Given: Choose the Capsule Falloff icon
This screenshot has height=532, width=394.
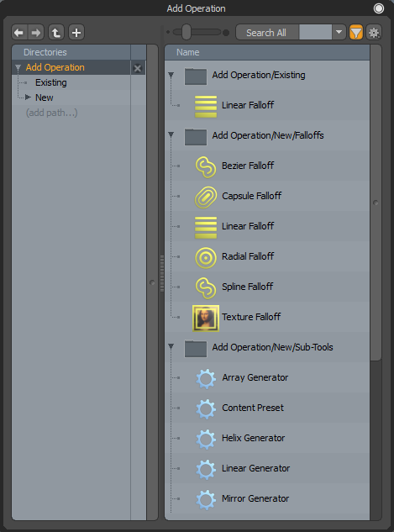Looking at the screenshot, I should [206, 197].
